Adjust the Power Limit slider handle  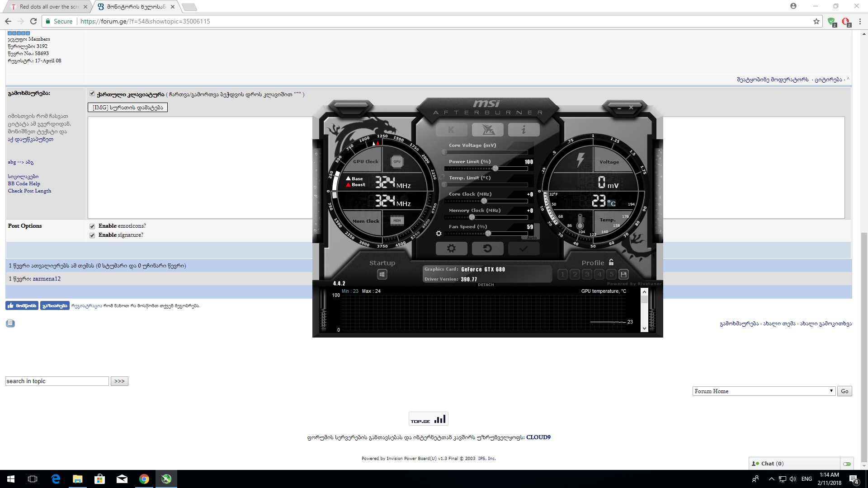coord(495,169)
